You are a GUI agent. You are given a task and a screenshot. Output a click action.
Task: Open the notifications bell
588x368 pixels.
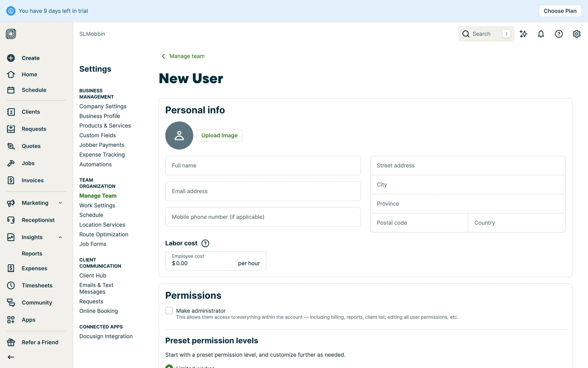[541, 34]
